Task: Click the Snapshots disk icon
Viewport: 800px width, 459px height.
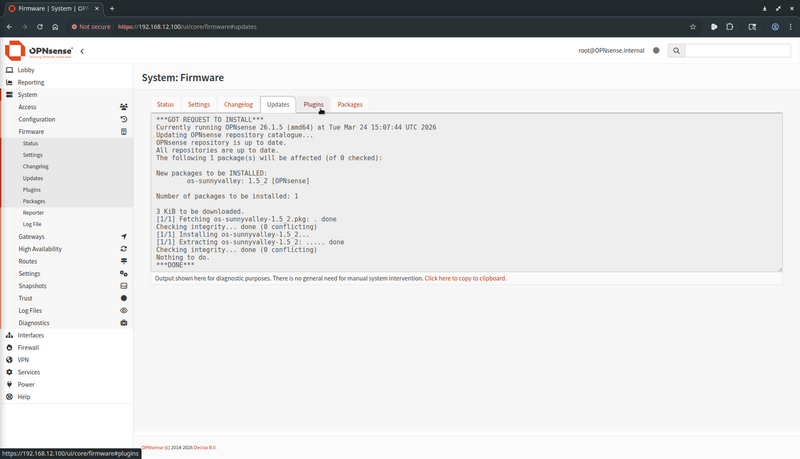Action: (123, 286)
